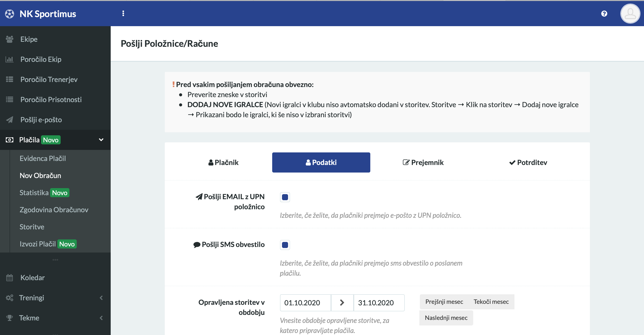Click the start date field 01.10.2020
The image size is (644, 335).
305,303
